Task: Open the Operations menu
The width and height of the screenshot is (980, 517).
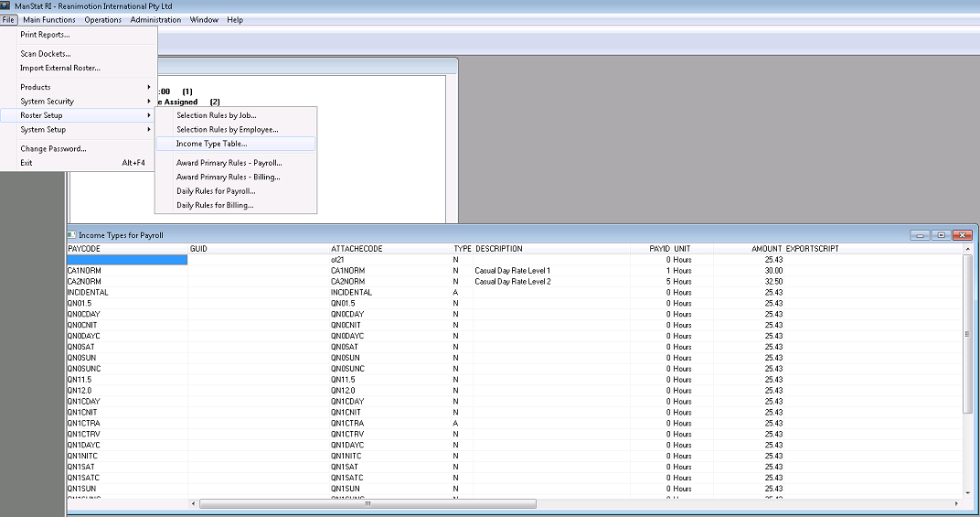Action: (103, 20)
